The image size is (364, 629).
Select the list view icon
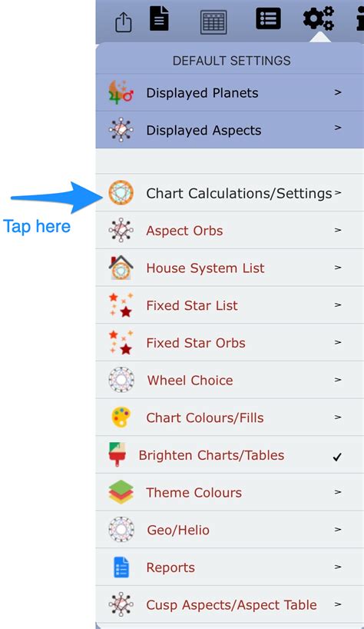(x=268, y=18)
